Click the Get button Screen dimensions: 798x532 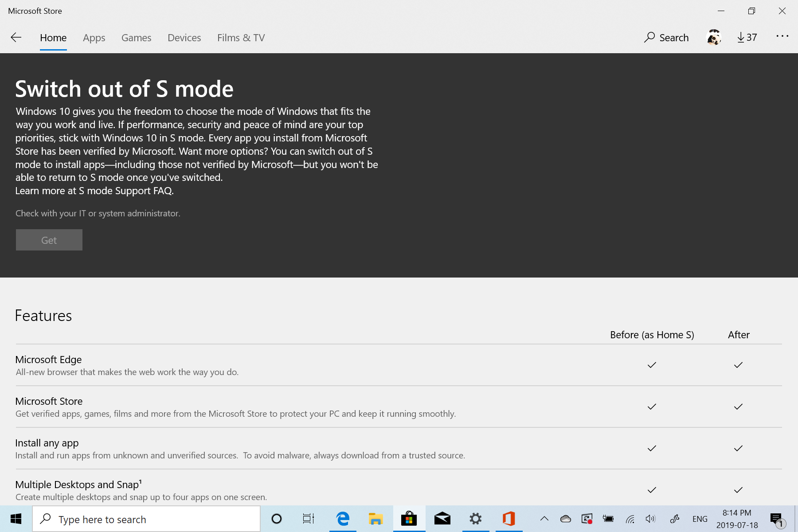tap(49, 240)
